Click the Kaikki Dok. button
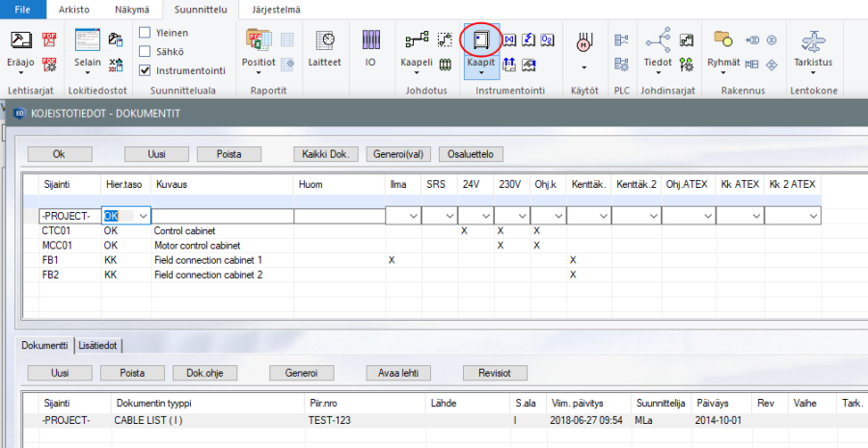This screenshot has height=448, width=868. (x=326, y=154)
